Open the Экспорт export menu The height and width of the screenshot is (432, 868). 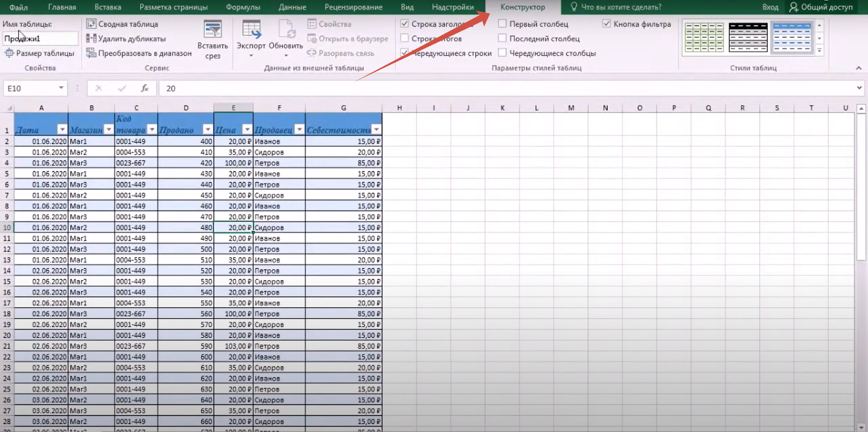(251, 38)
